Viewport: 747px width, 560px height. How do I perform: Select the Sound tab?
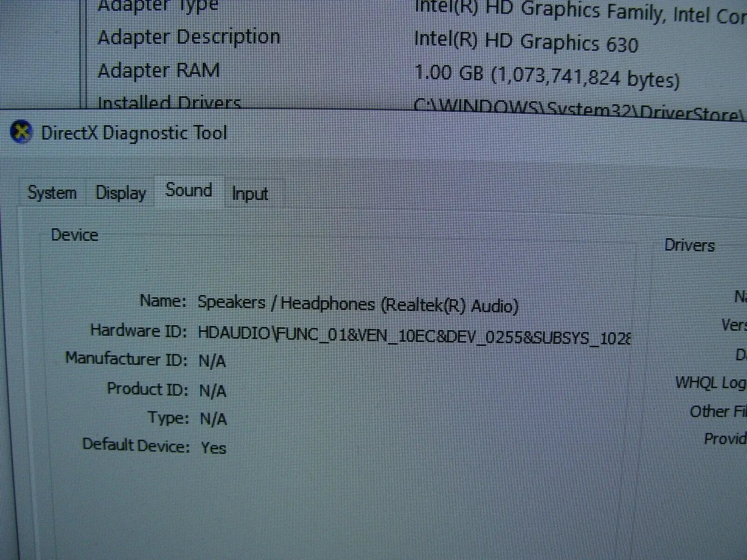(189, 190)
